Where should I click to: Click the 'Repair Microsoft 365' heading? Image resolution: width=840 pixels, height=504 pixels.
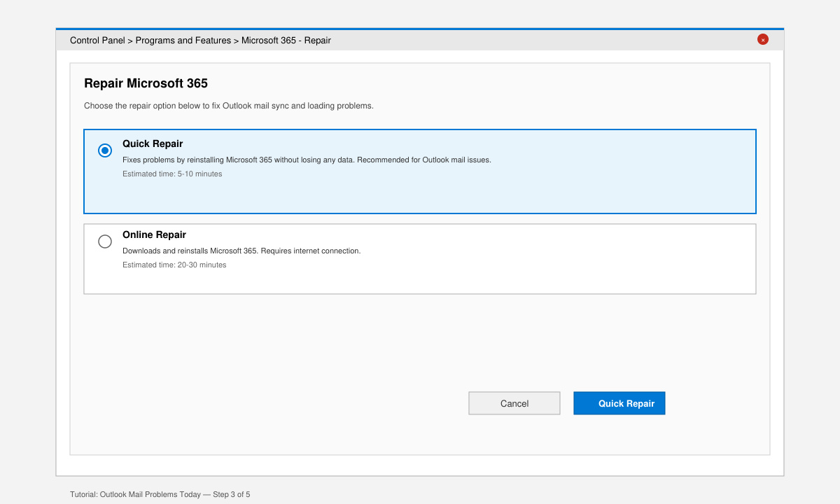pos(146,83)
